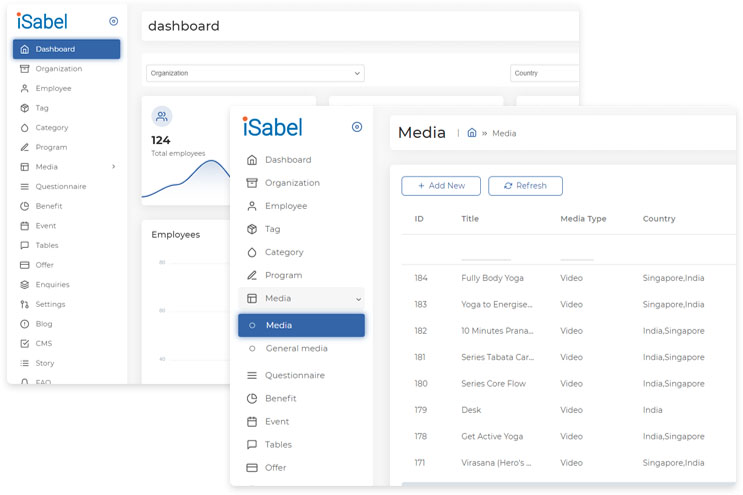Select the active Media submenu item

(301, 325)
